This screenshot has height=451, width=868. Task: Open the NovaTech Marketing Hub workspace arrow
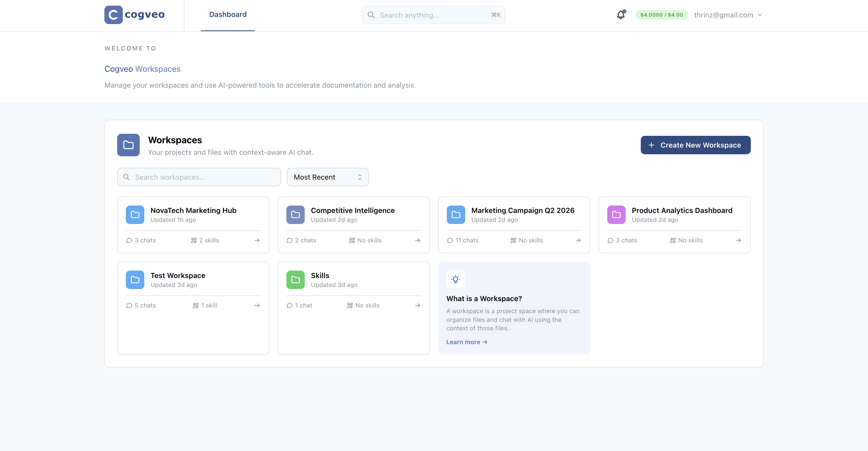click(257, 240)
